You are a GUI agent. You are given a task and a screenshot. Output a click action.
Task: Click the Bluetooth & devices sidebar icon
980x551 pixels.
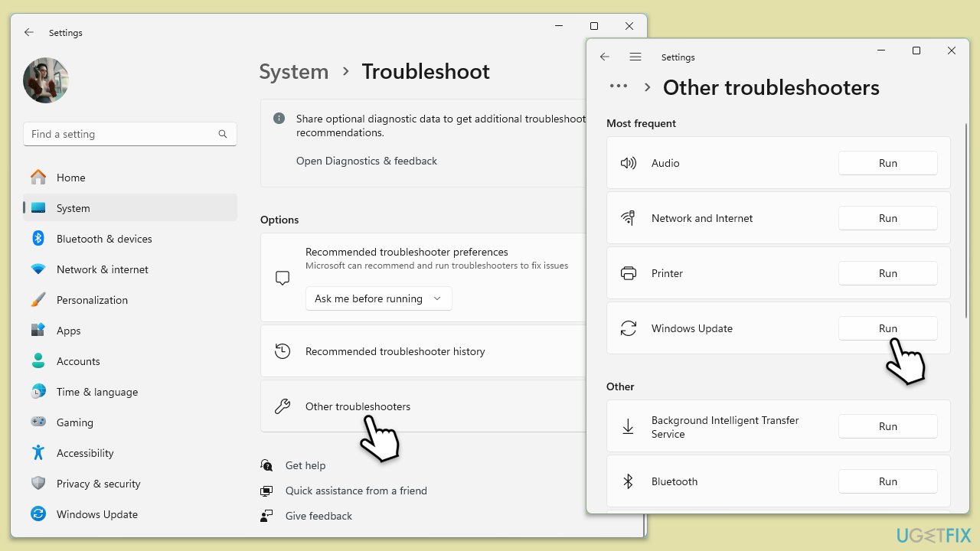38,239
